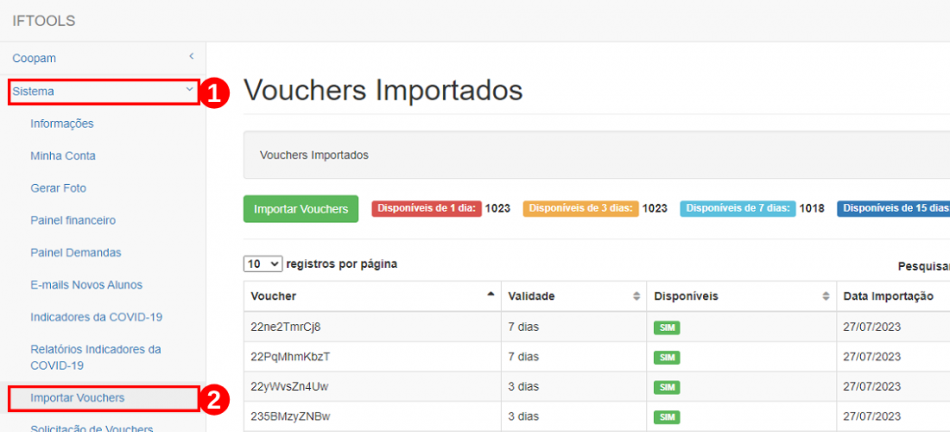950x432 pixels.
Task: Select voucher 235BMzyZNBw cell
Action: pyautogui.click(x=372, y=416)
